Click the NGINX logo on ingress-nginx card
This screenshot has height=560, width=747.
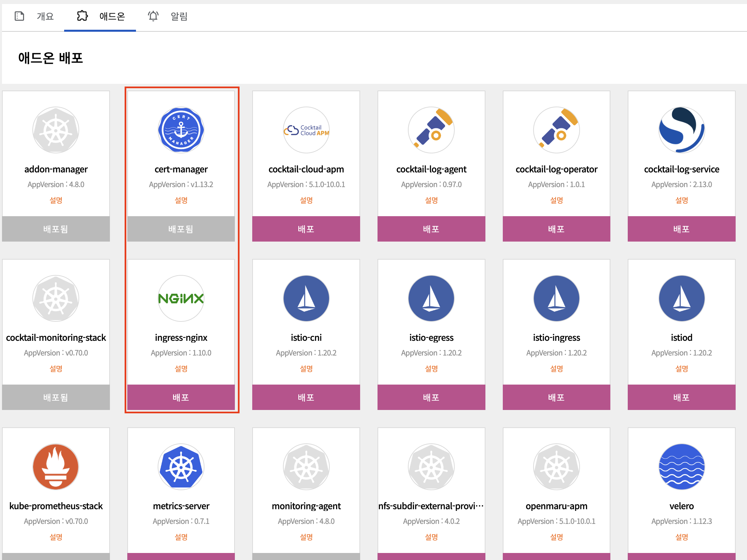[x=181, y=299]
